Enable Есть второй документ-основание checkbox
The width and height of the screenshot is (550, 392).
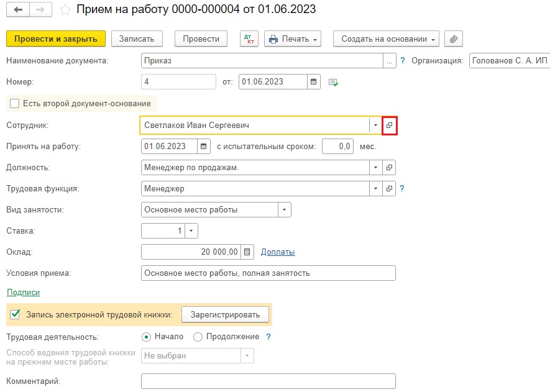(15, 103)
